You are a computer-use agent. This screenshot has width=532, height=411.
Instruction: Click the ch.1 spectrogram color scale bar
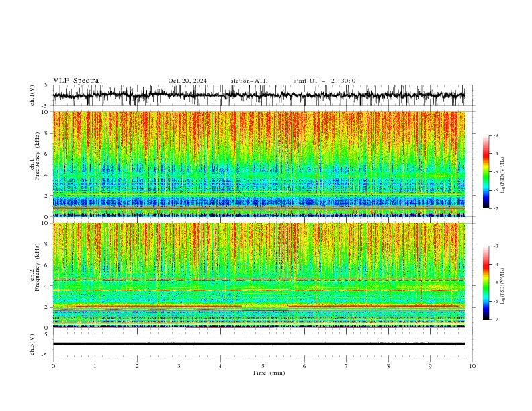tap(486, 172)
